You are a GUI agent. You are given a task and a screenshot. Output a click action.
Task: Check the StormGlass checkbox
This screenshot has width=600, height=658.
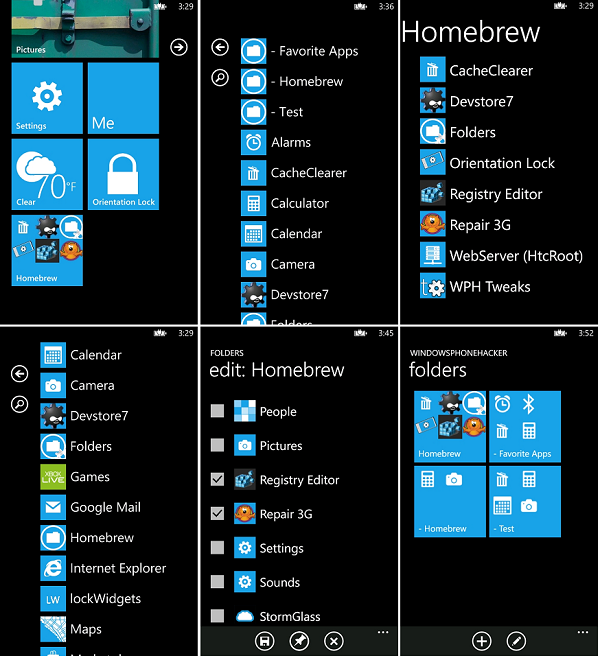[217, 616]
